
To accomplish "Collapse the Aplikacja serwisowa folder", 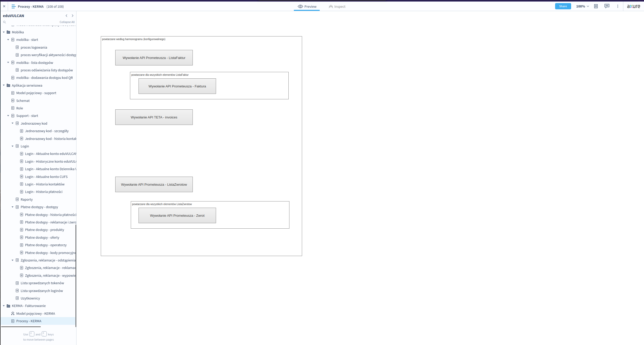I will click(x=4, y=85).
